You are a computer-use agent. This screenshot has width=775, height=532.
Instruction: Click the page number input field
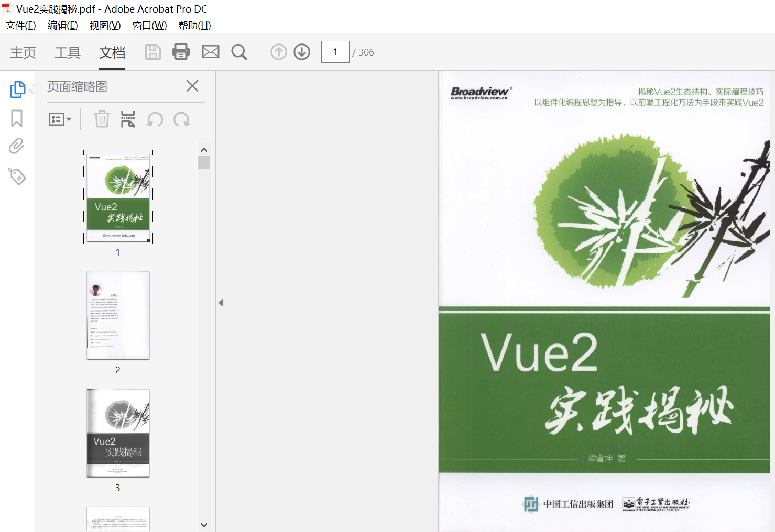tap(335, 52)
